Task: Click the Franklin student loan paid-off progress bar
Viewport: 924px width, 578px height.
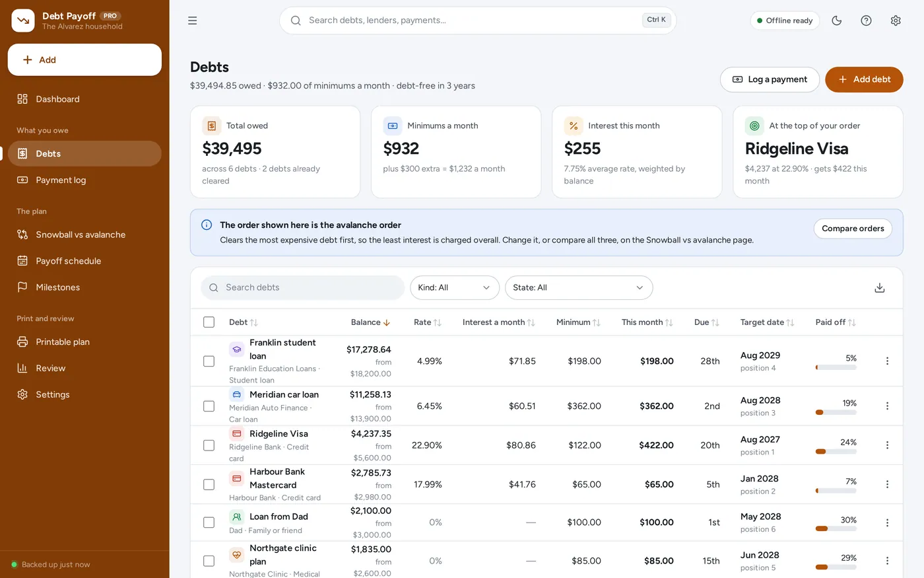Action: point(836,367)
